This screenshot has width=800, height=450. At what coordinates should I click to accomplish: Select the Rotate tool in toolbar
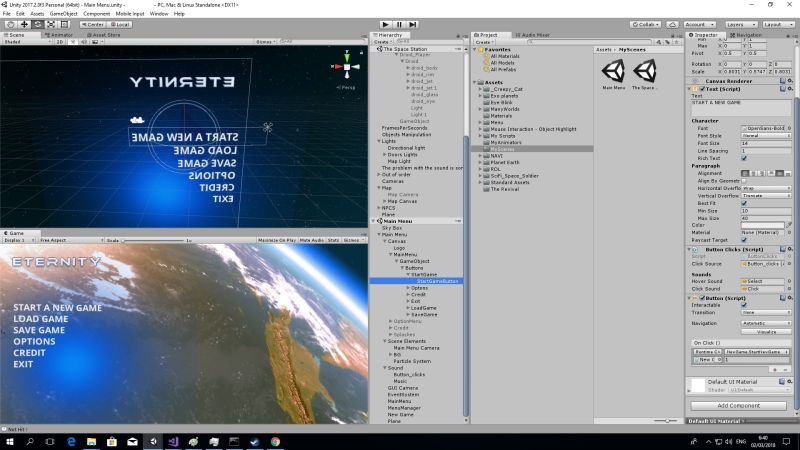coord(37,24)
